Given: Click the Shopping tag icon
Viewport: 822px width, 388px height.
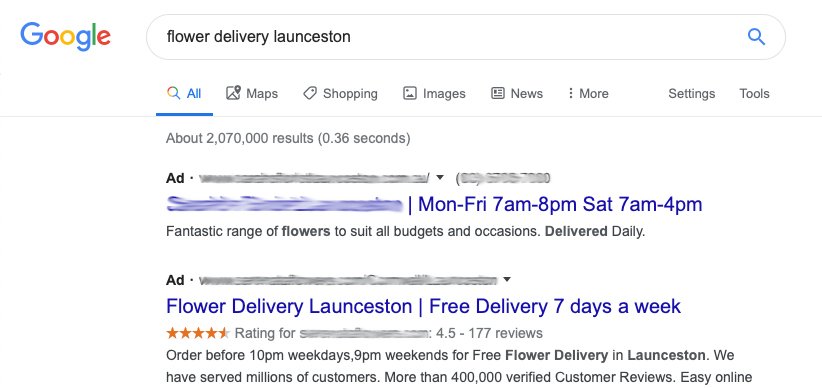Looking at the screenshot, I should click(310, 93).
